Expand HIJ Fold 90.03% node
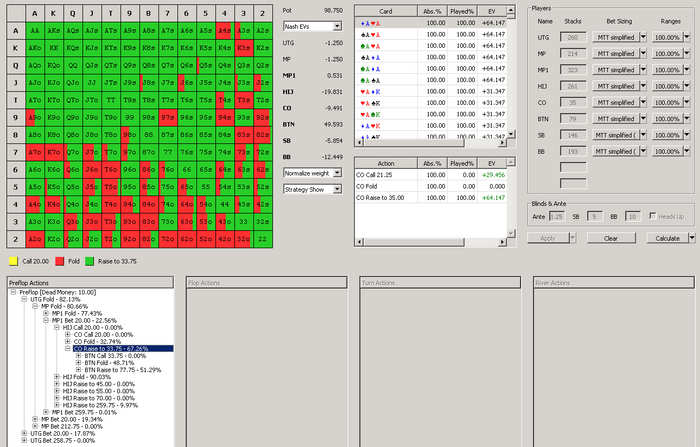700x447 pixels. 57,377
